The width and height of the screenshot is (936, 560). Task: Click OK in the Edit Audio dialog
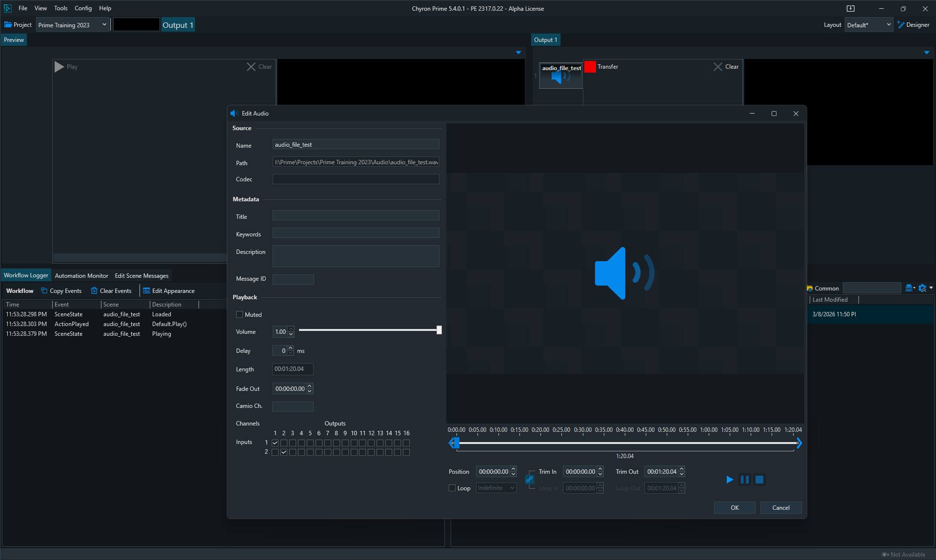click(x=735, y=508)
